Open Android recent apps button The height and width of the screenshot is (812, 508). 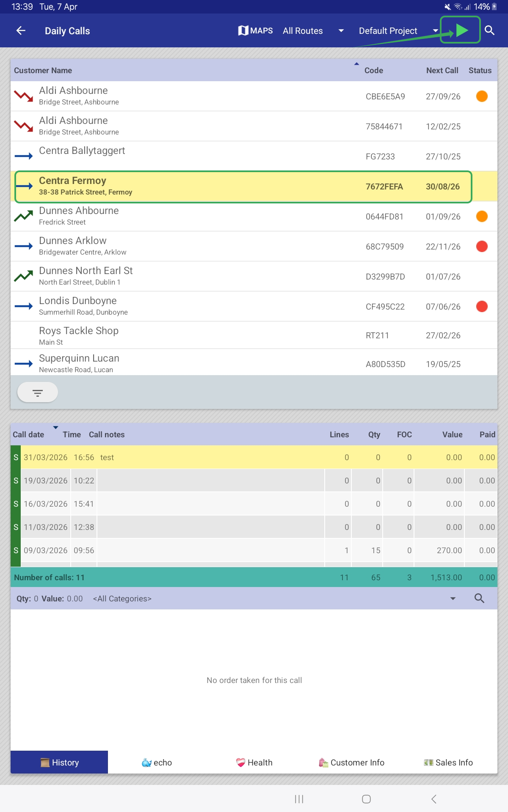[299, 799]
